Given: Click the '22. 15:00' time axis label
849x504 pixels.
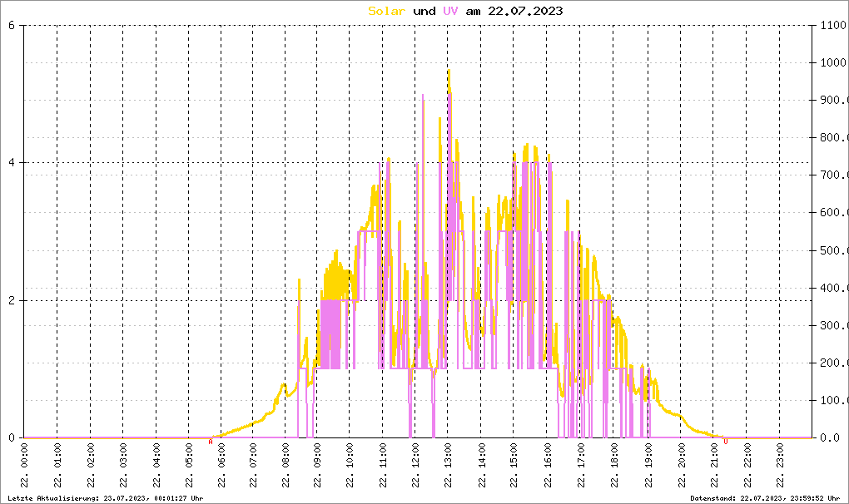Looking at the screenshot, I should [x=514, y=466].
